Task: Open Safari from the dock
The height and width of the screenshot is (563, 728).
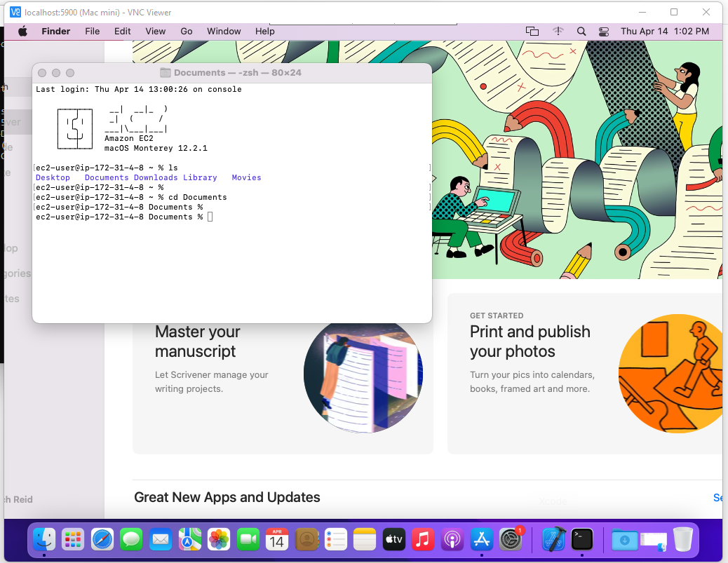Action: tap(102, 539)
